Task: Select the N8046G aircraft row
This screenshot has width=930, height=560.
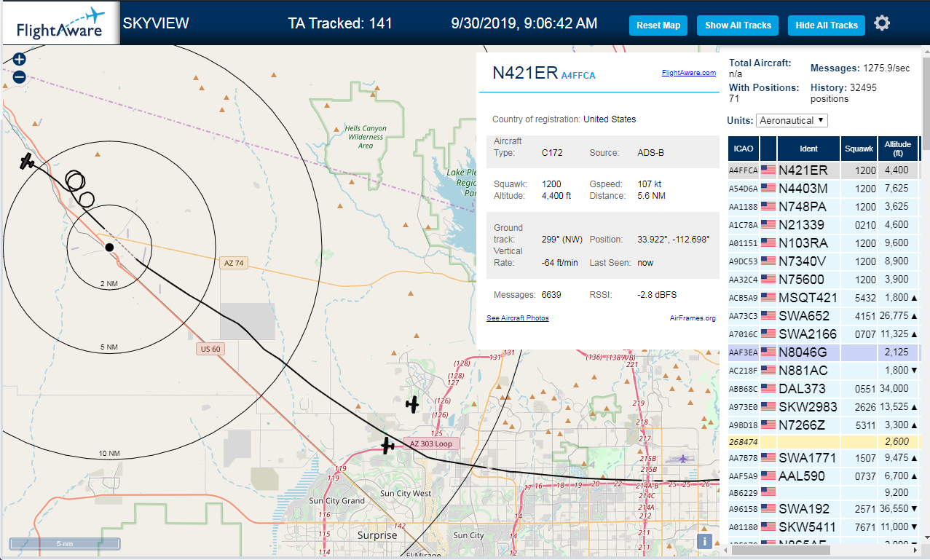Action: [823, 352]
